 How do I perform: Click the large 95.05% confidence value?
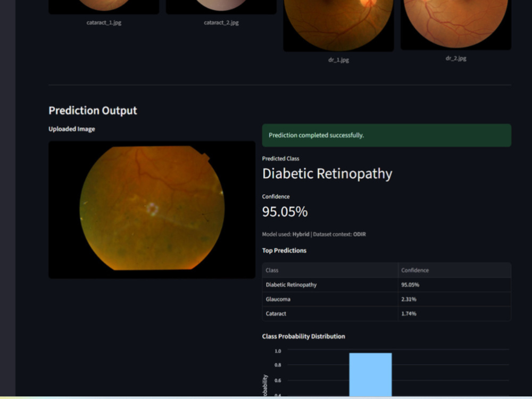click(x=285, y=212)
